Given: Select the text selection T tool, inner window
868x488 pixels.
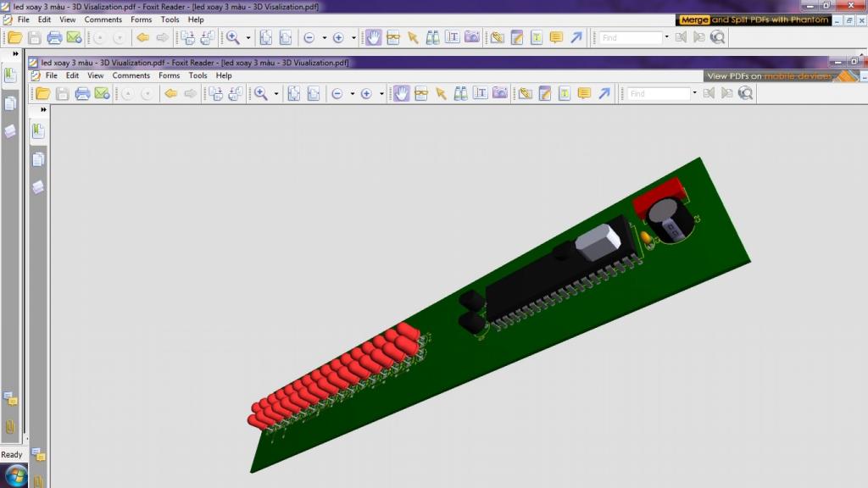Looking at the screenshot, I should point(480,93).
